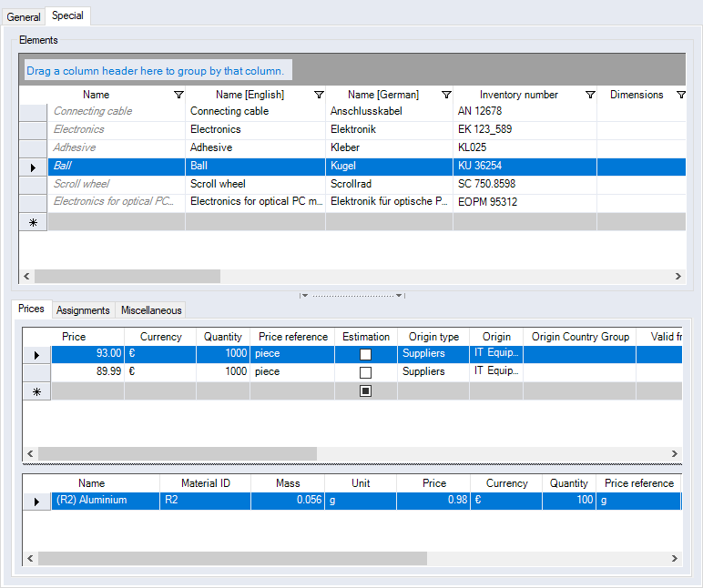Toggle Estimation checkbox in new price row
Screen dimensions: 703x588
point(365,391)
